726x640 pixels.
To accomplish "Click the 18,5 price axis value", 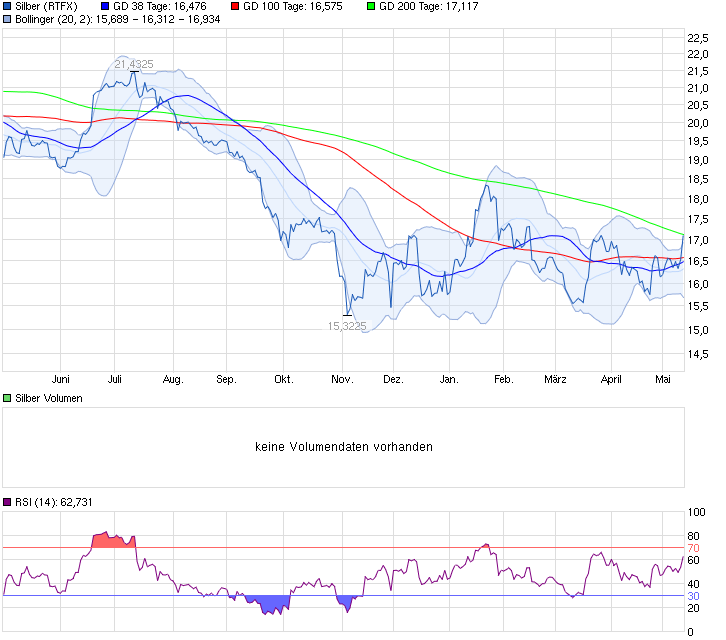I will (698, 179).
